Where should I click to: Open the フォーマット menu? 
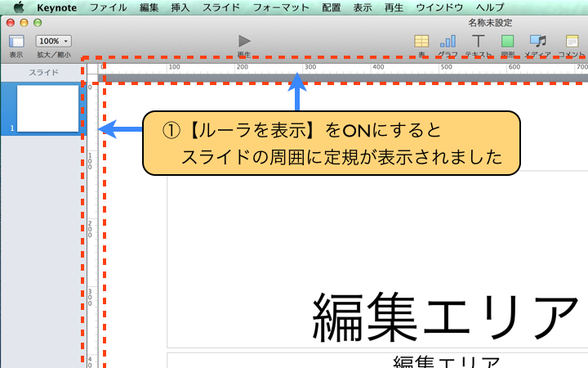coord(281,7)
